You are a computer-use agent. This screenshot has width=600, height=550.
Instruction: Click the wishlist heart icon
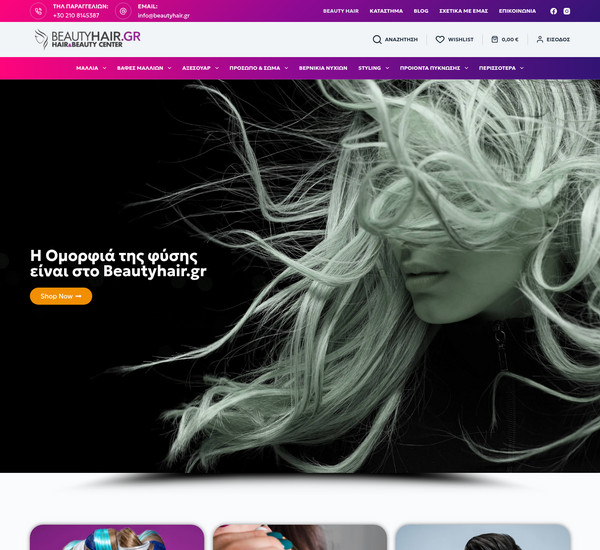click(440, 39)
